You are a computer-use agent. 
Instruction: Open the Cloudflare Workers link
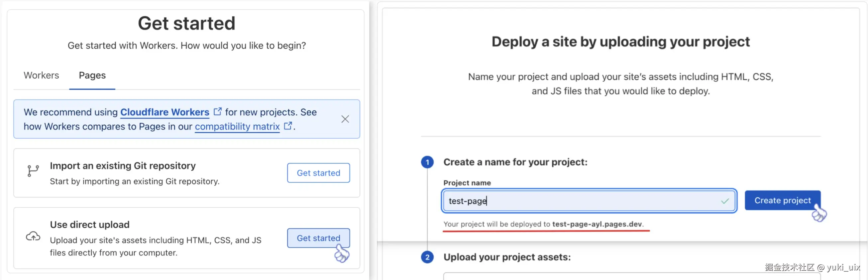[165, 112]
